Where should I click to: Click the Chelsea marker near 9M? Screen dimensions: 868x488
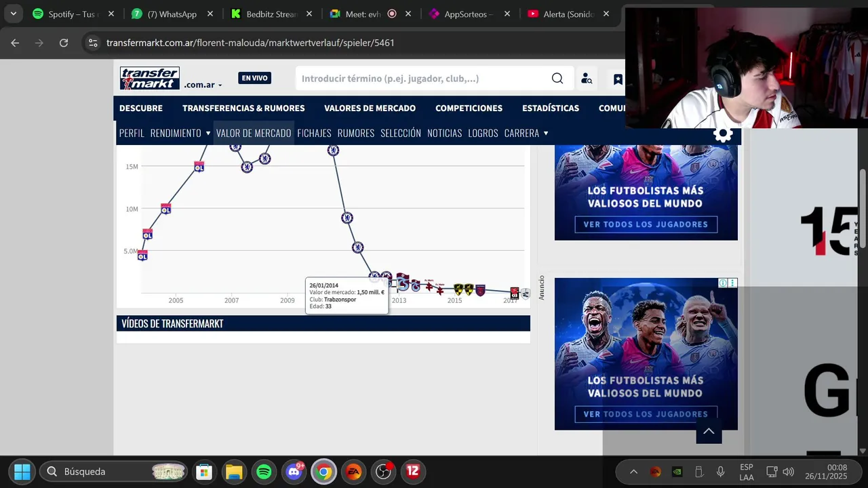pos(347,218)
